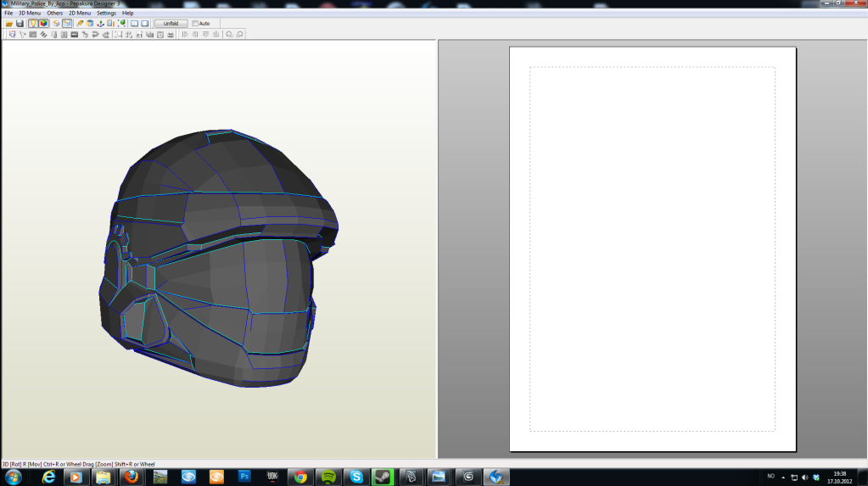Open Internet Explorer from taskbar
Viewport: 868px width, 486px height.
(48, 477)
